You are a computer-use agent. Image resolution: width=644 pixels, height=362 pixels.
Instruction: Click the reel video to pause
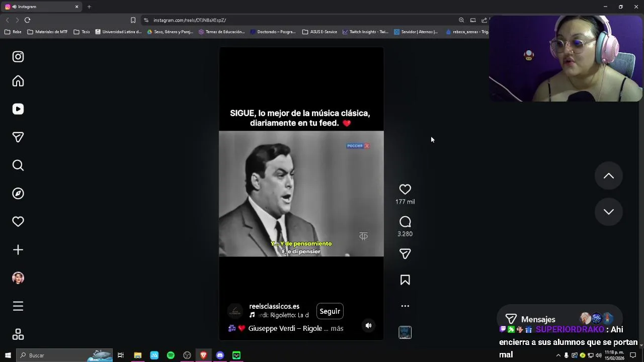click(x=301, y=194)
